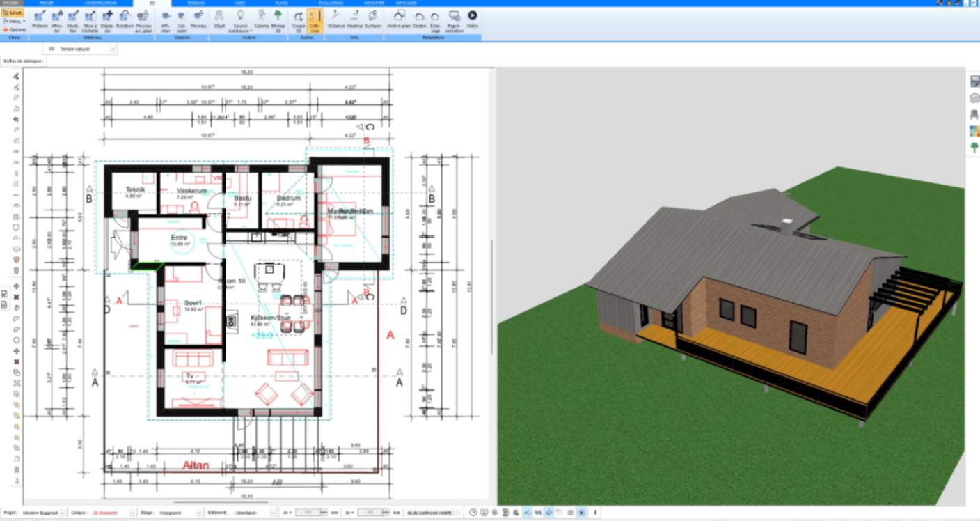Click the dy value input field

point(370,513)
